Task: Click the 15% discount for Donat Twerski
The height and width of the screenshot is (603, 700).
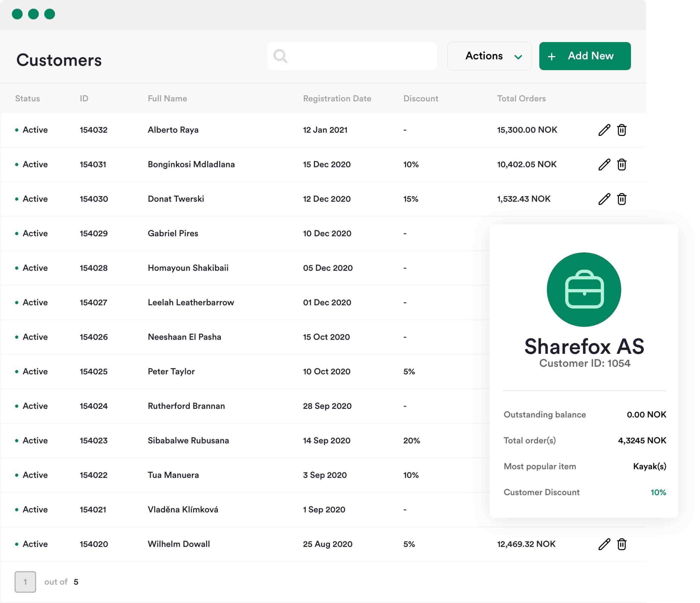Action: point(411,199)
